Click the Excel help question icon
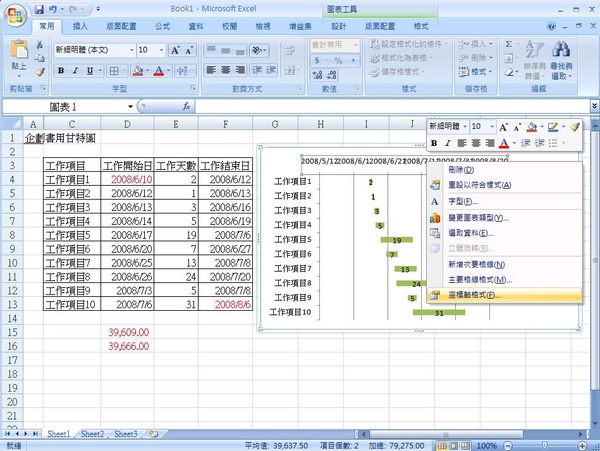 (551, 26)
